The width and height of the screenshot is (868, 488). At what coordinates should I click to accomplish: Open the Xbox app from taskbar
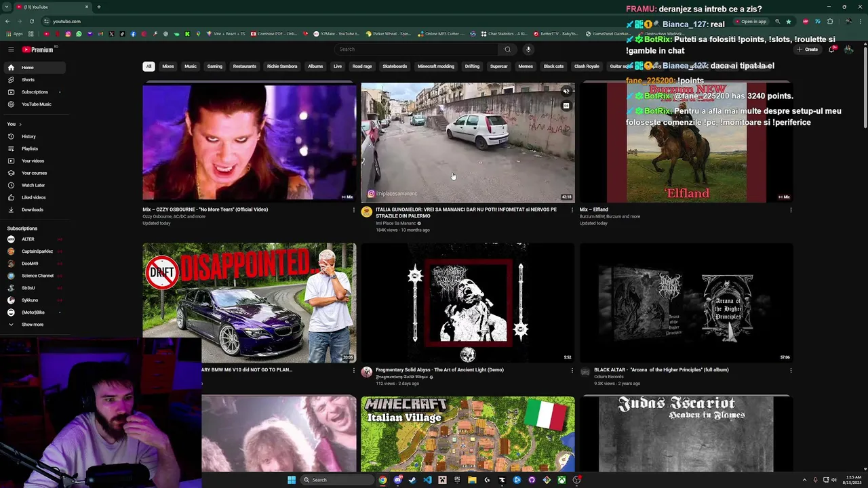561,480
